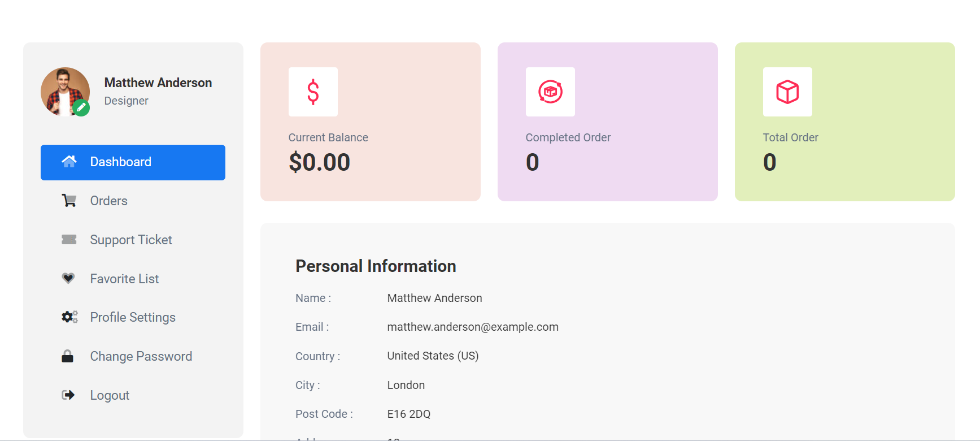Screen dimensions: 980x441
Task: Click the Current Balance card
Action: [x=371, y=122]
